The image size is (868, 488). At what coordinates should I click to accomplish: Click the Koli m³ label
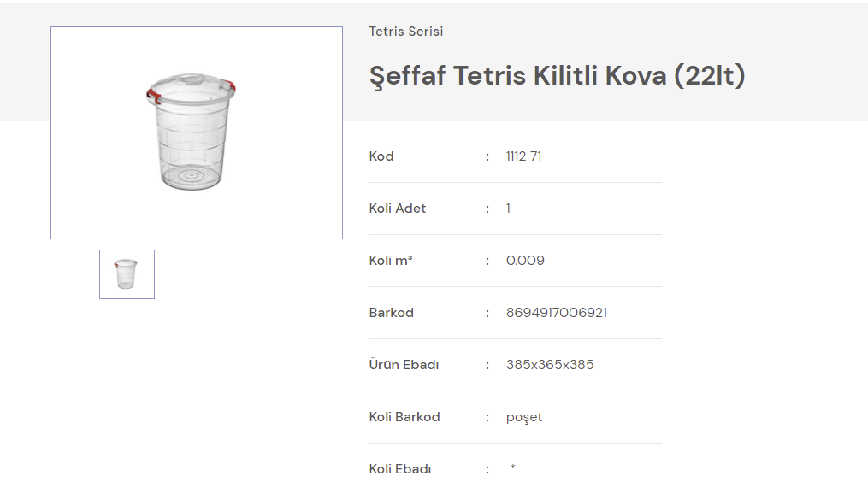[391, 261]
